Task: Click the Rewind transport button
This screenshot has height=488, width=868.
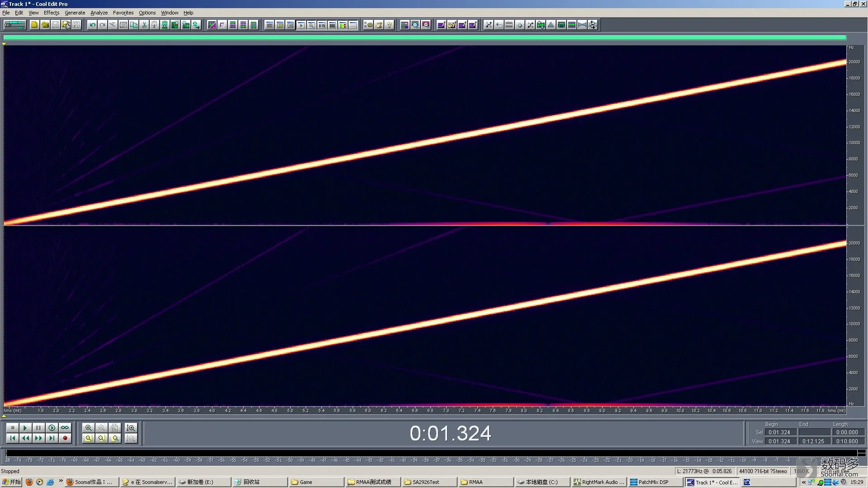Action: pos(25,438)
